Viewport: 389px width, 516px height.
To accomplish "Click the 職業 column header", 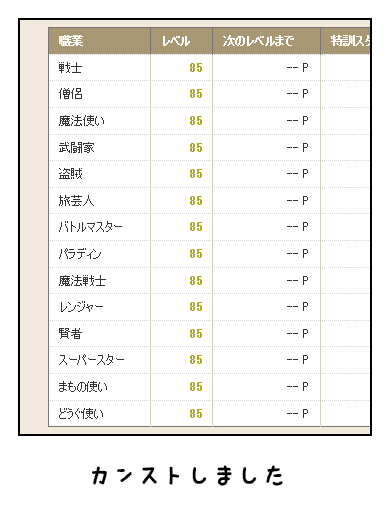I will click(x=99, y=41).
